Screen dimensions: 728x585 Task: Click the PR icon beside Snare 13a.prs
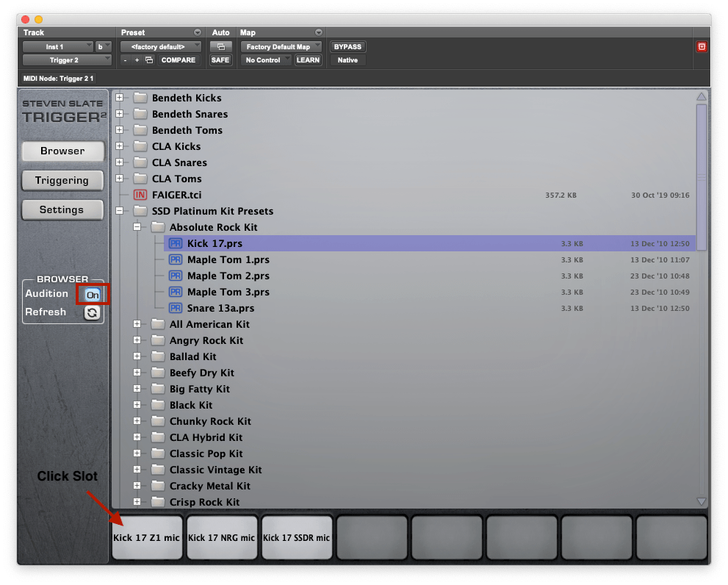click(x=175, y=308)
